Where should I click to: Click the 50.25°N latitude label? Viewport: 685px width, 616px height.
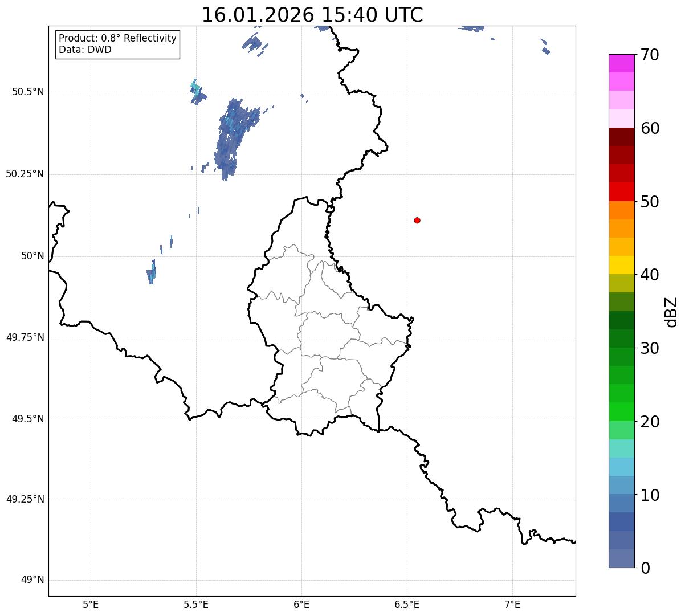[x=25, y=174]
